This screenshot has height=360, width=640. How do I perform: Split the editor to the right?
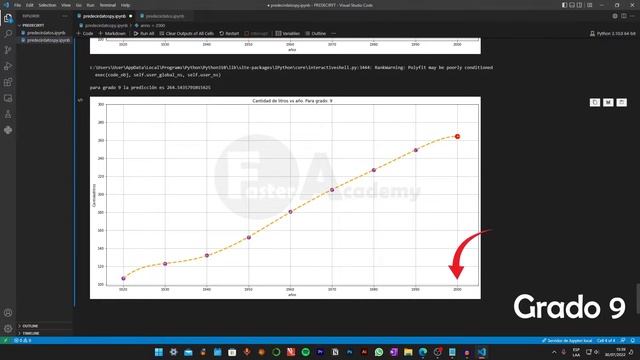624,16
